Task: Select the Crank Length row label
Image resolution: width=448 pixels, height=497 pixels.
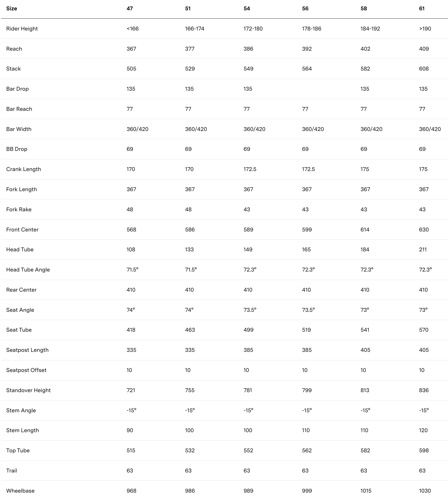Action: pos(23,169)
